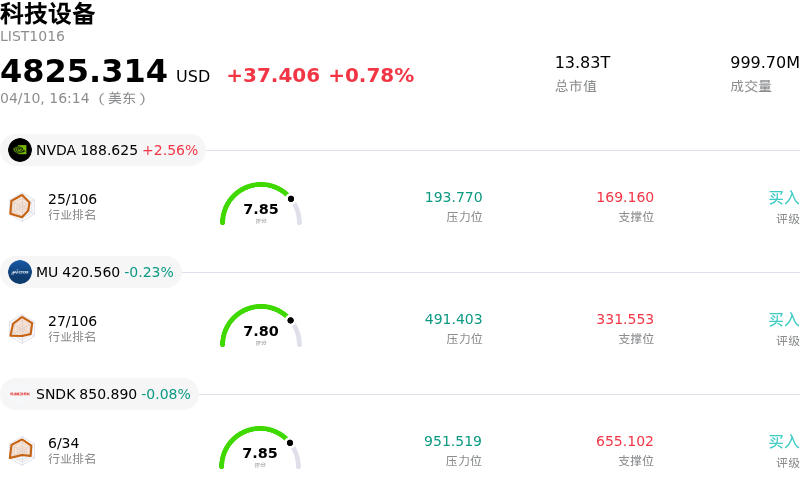This screenshot has width=800, height=488.
Task: Open MU industry rank radar icon
Action: (x=21, y=328)
